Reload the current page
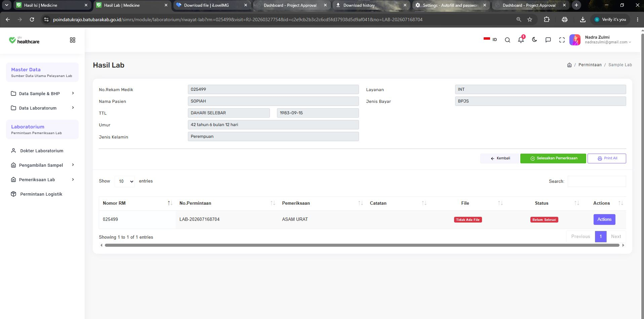This screenshot has height=319, width=644. (x=32, y=19)
